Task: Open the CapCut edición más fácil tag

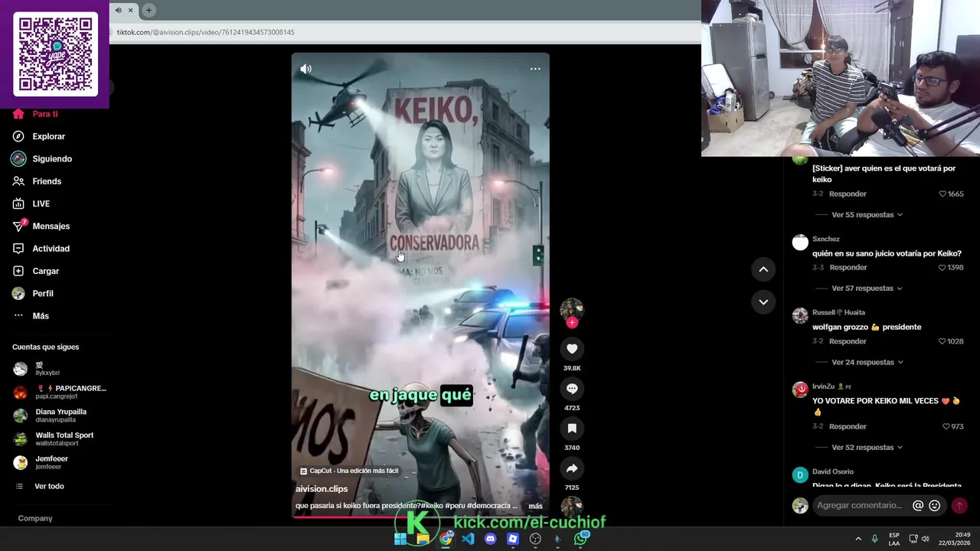Action: point(349,471)
